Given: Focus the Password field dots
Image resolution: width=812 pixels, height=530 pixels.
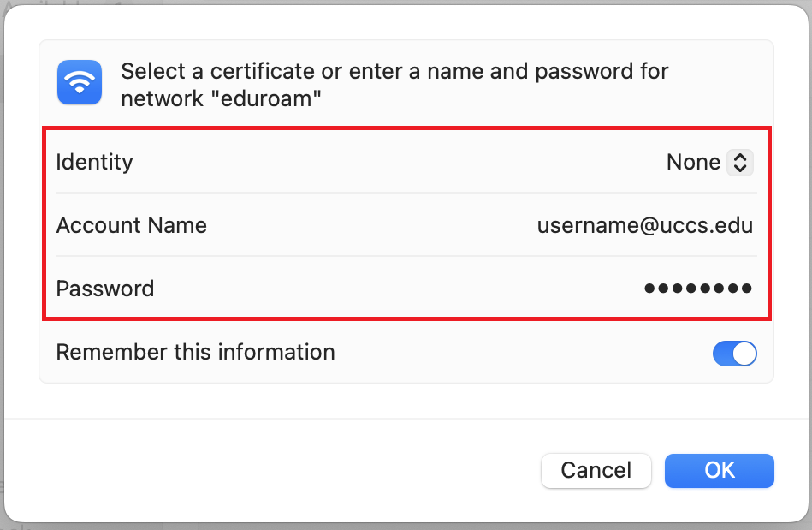Looking at the screenshot, I should point(698,288).
